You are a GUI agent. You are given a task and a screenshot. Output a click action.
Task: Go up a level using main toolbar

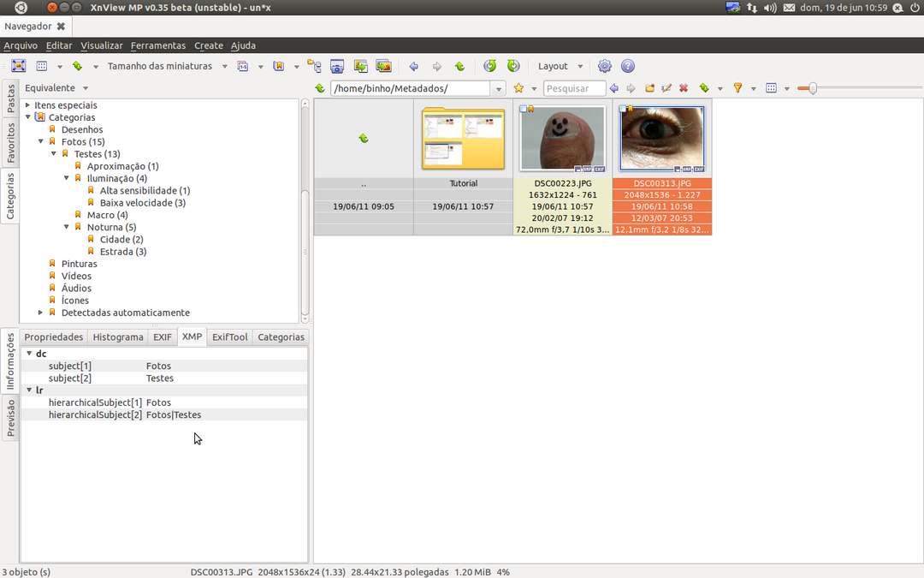click(459, 67)
